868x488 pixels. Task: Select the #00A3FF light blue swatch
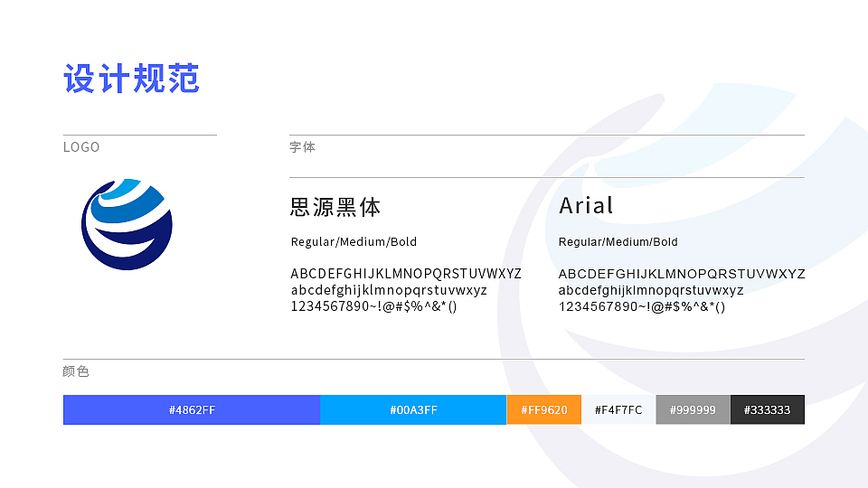tap(413, 410)
